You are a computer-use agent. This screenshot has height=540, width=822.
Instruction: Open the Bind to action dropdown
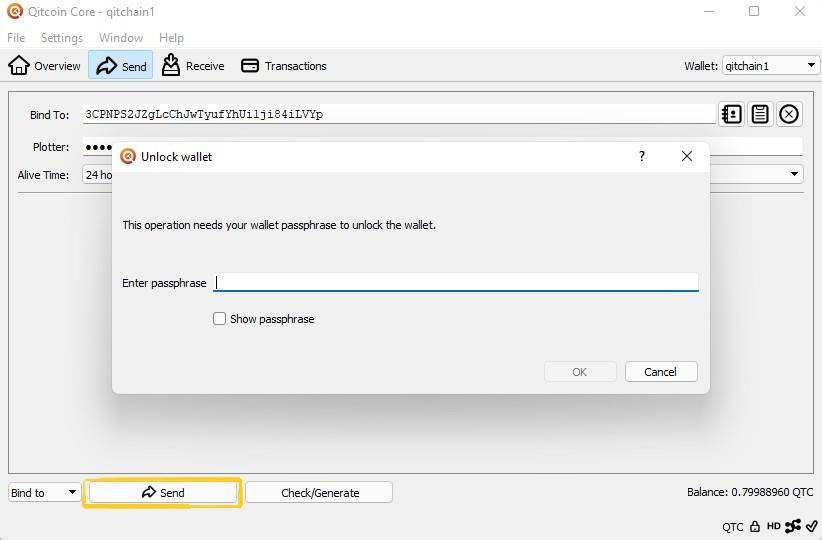point(44,492)
